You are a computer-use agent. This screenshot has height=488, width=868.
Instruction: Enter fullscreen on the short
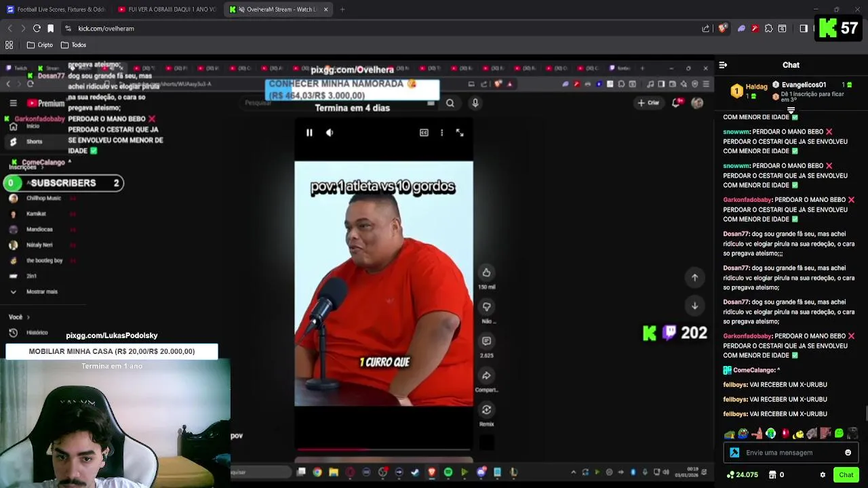460,133
